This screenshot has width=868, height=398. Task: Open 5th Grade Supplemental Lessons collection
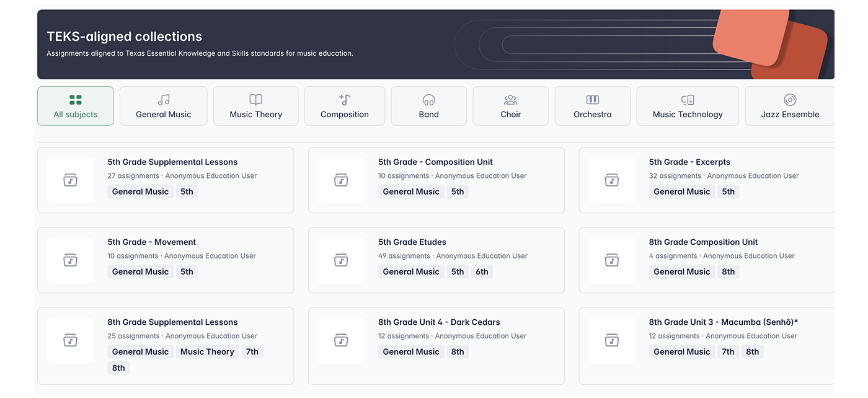172,162
